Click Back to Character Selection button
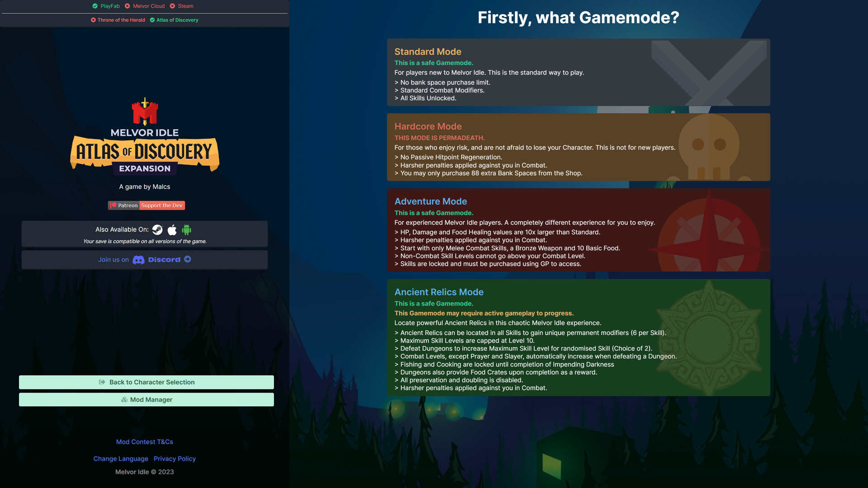 click(146, 382)
